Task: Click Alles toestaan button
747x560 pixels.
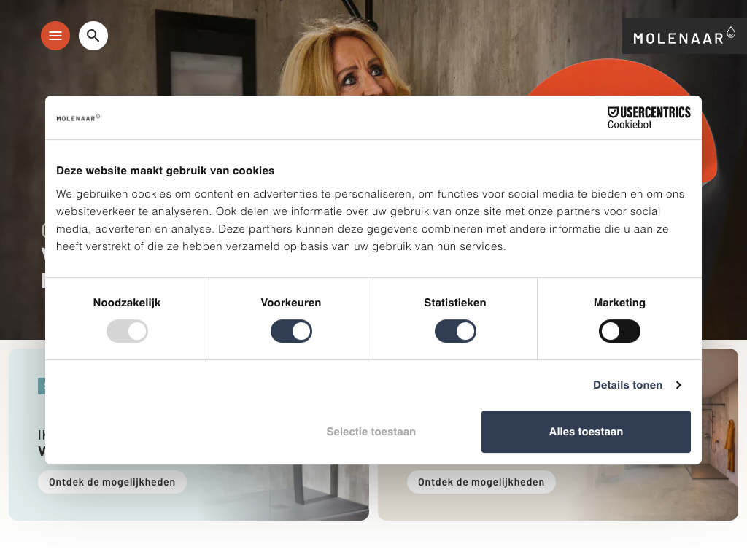Action: [x=586, y=432]
